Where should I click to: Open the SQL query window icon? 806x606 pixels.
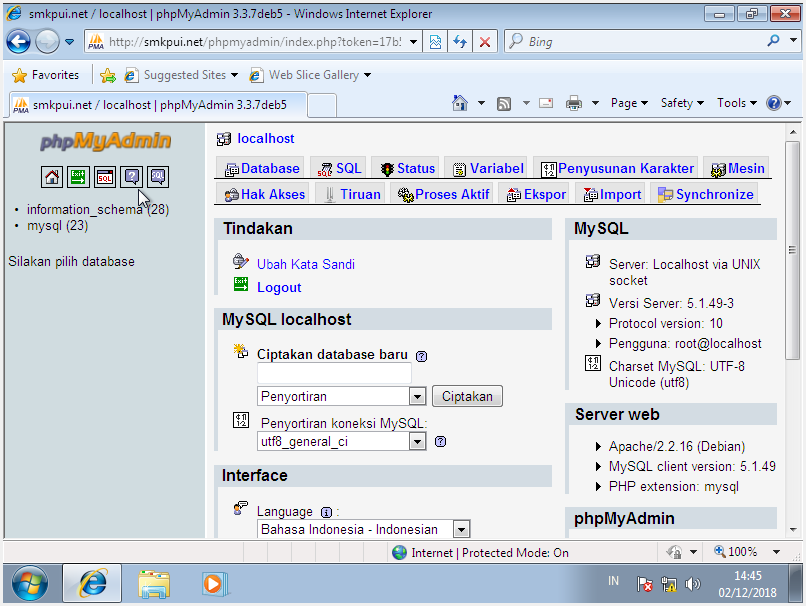click(105, 177)
